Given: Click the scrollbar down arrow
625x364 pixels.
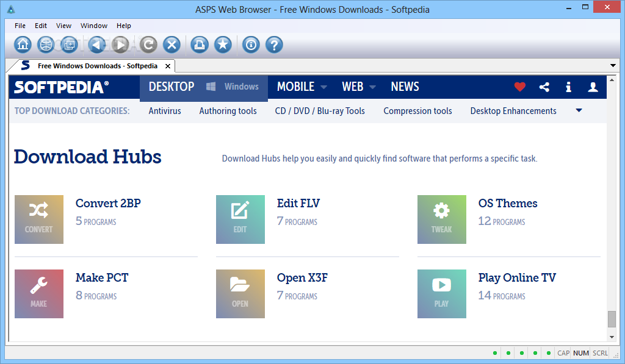Looking at the screenshot, I should click(612, 337).
